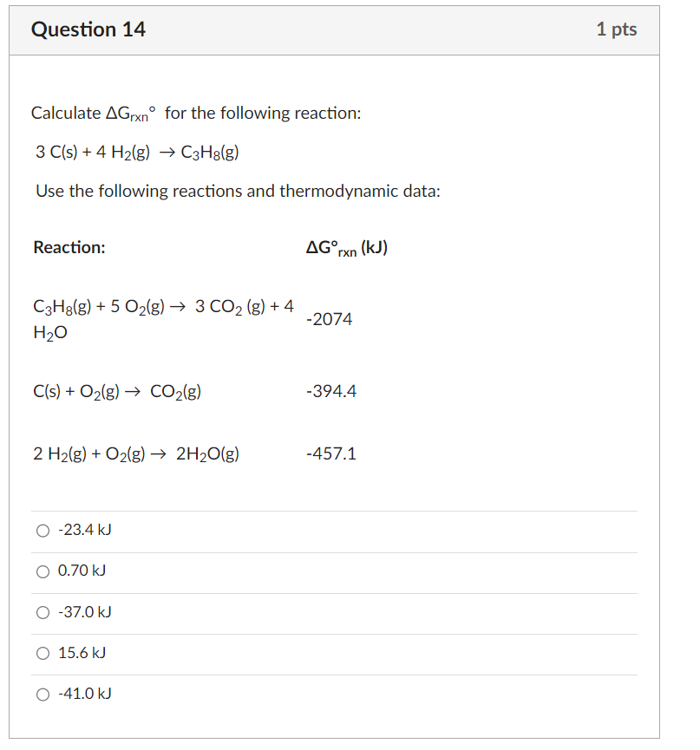
Task: Select the 15.6 kJ radio button
Action: [43, 654]
